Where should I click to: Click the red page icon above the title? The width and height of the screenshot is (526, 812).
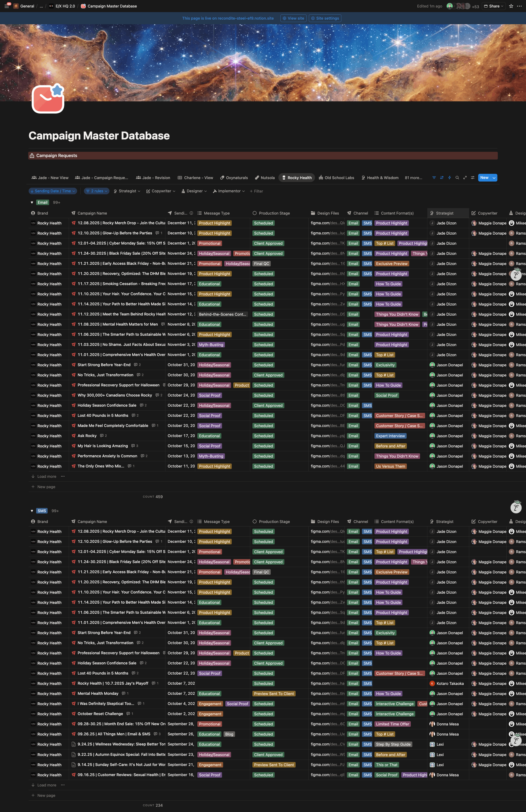48,98
